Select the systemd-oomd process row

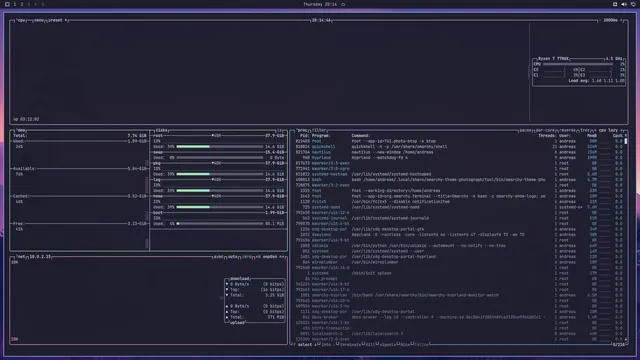pyautogui.click(x=459, y=207)
